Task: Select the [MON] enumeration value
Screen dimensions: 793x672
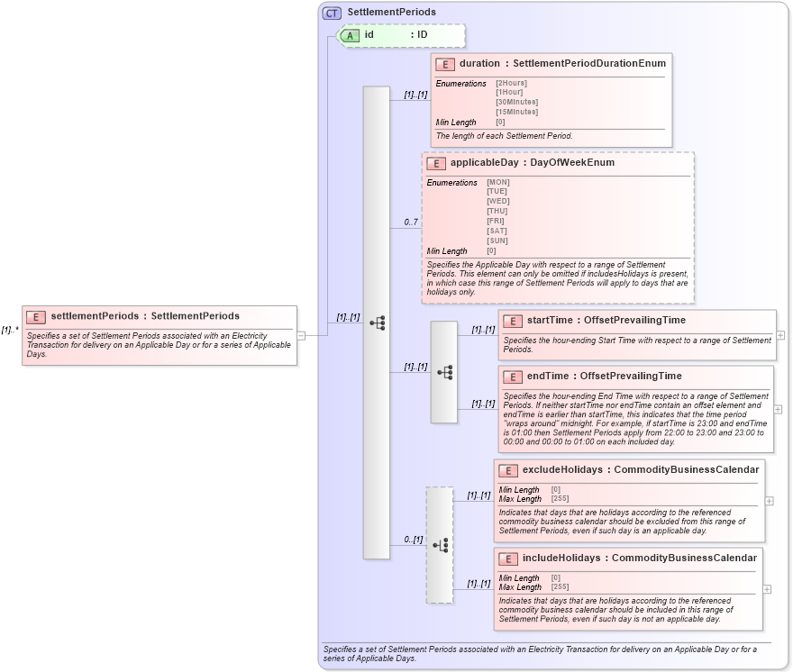Action: 498,182
